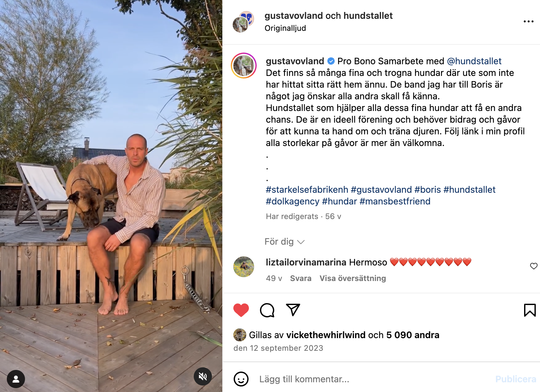Share post with paper plane icon

293,310
